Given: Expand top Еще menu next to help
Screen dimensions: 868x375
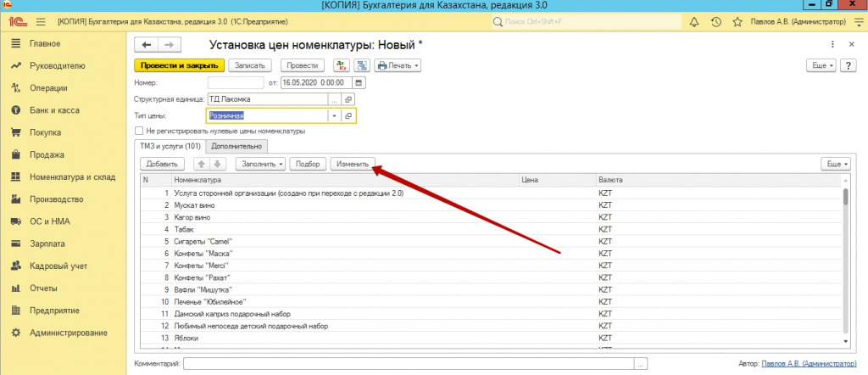Looking at the screenshot, I should click(x=822, y=65).
